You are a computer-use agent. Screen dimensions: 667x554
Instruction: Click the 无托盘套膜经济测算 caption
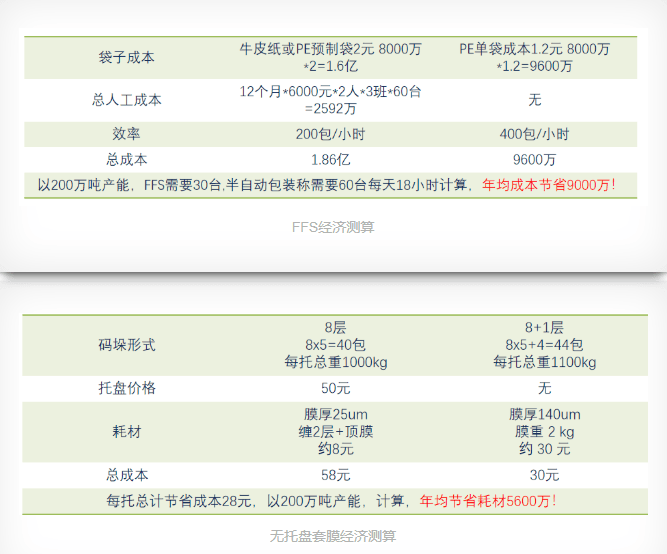tap(333, 536)
